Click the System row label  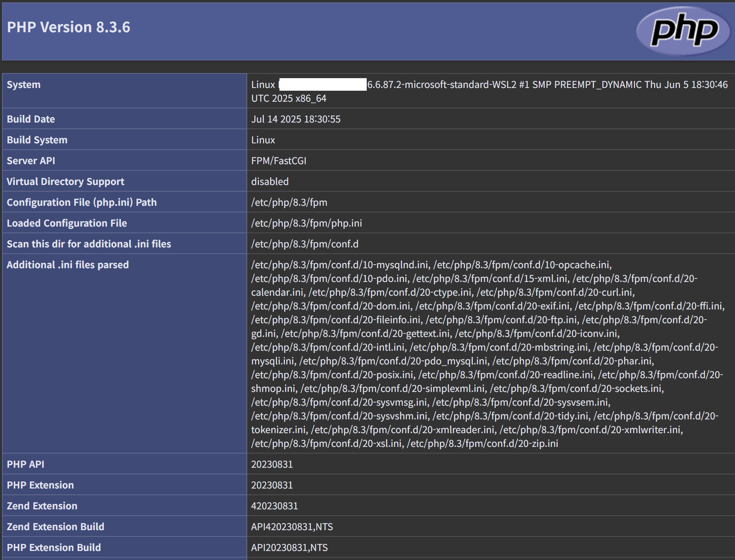pos(24,84)
